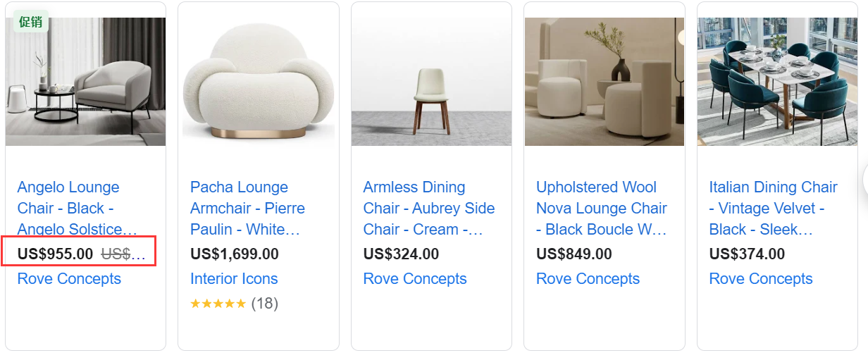The height and width of the screenshot is (353, 868).
Task: Click the green promotion badge on first card
Action: point(30,21)
